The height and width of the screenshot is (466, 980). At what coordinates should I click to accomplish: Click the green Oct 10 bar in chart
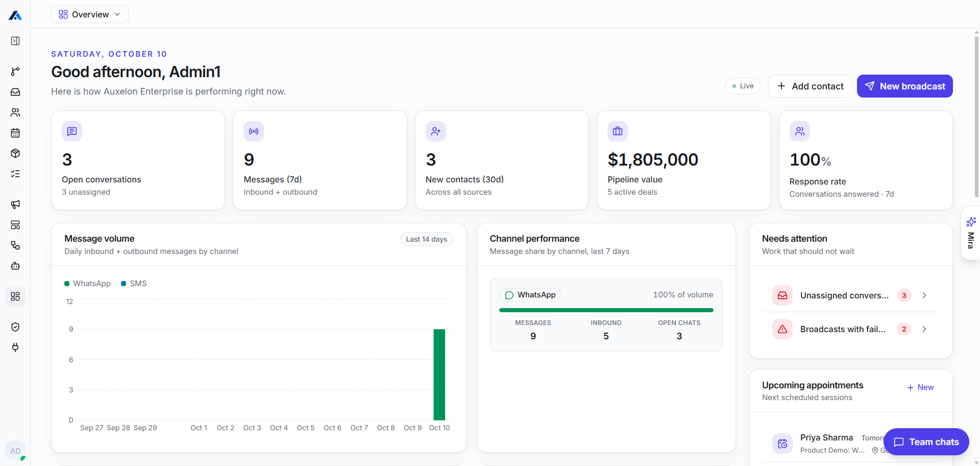(x=439, y=375)
